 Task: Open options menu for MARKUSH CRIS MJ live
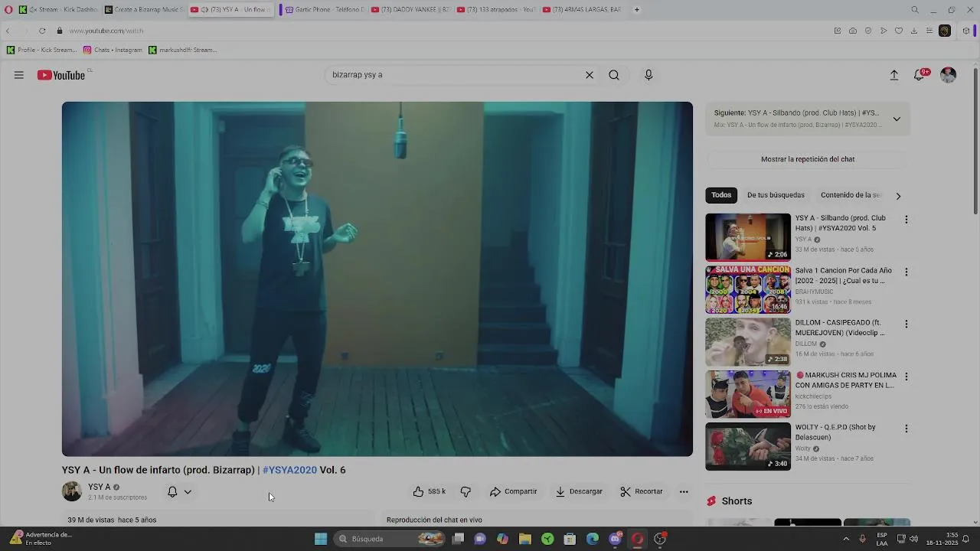906,377
